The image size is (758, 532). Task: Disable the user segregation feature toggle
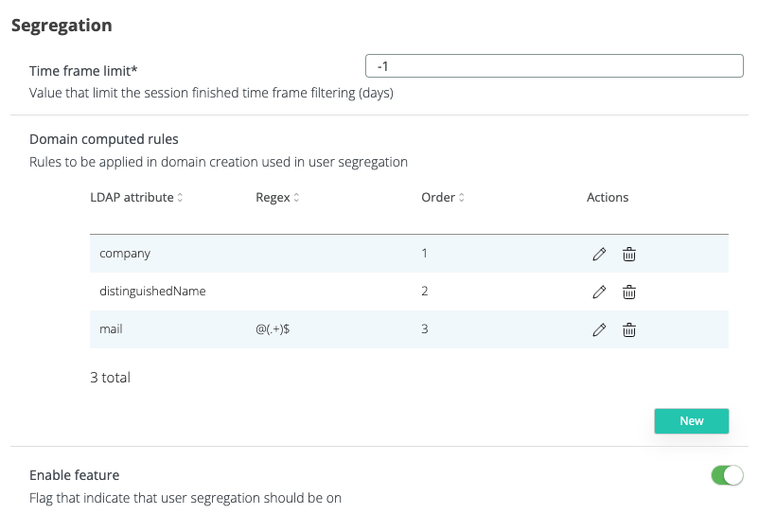click(x=727, y=475)
